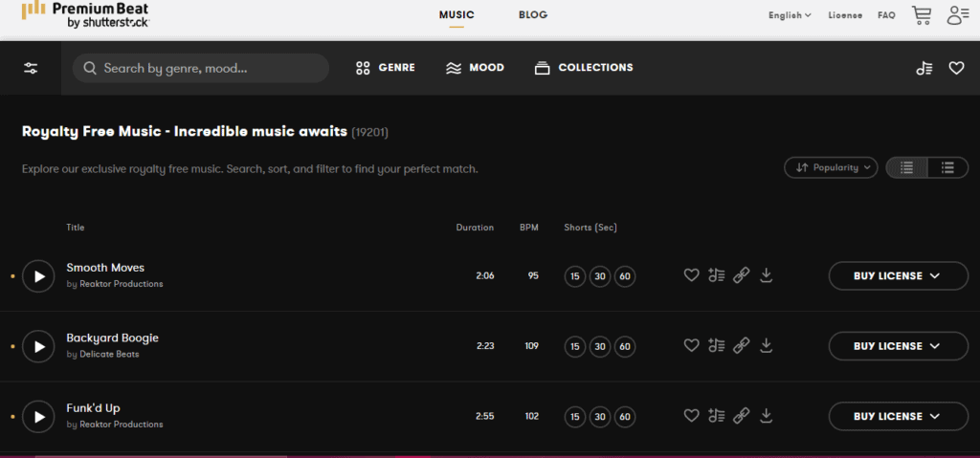
Task: Click the Duration column header
Action: [x=475, y=228]
